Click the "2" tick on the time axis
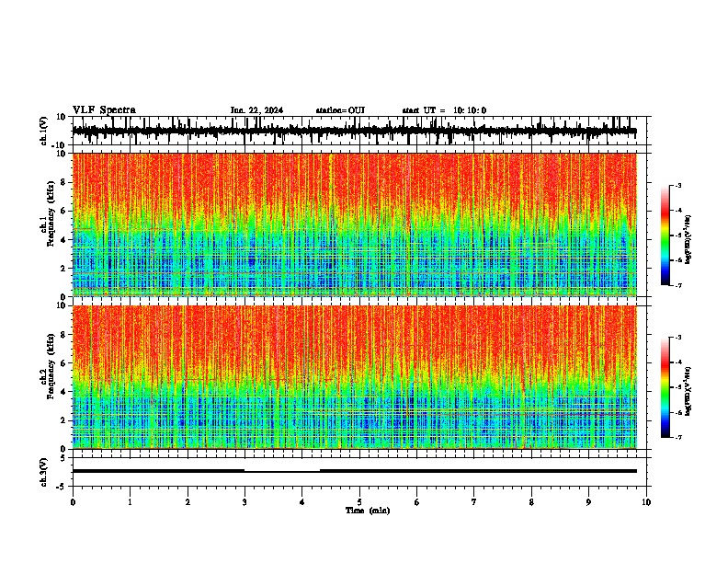This screenshot has width=728, height=563. (x=188, y=502)
